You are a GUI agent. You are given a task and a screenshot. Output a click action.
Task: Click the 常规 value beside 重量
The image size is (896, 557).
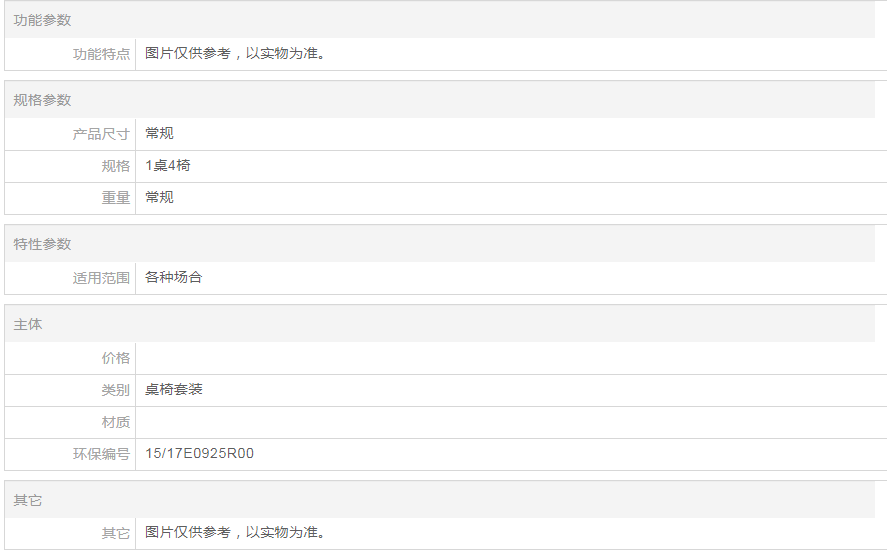(x=159, y=198)
